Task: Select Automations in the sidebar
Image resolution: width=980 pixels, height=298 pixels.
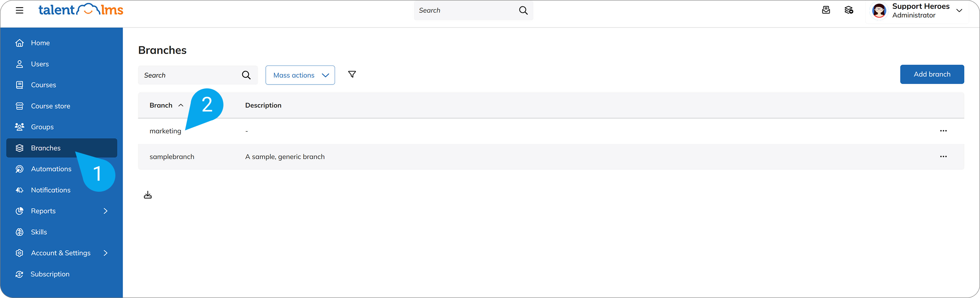Action: [x=51, y=169]
